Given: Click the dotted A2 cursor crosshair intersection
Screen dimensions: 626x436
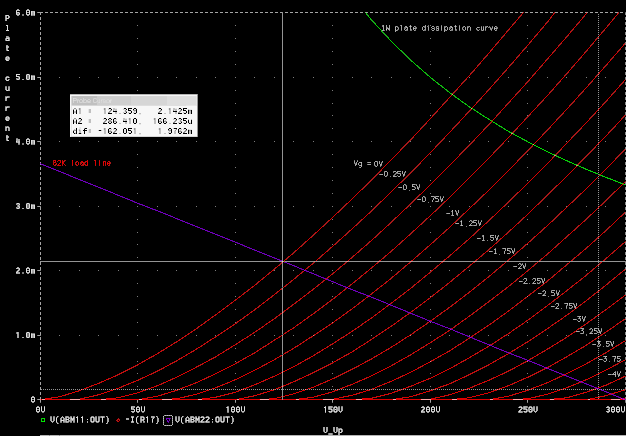Looking at the screenshot, I should 598,389.
